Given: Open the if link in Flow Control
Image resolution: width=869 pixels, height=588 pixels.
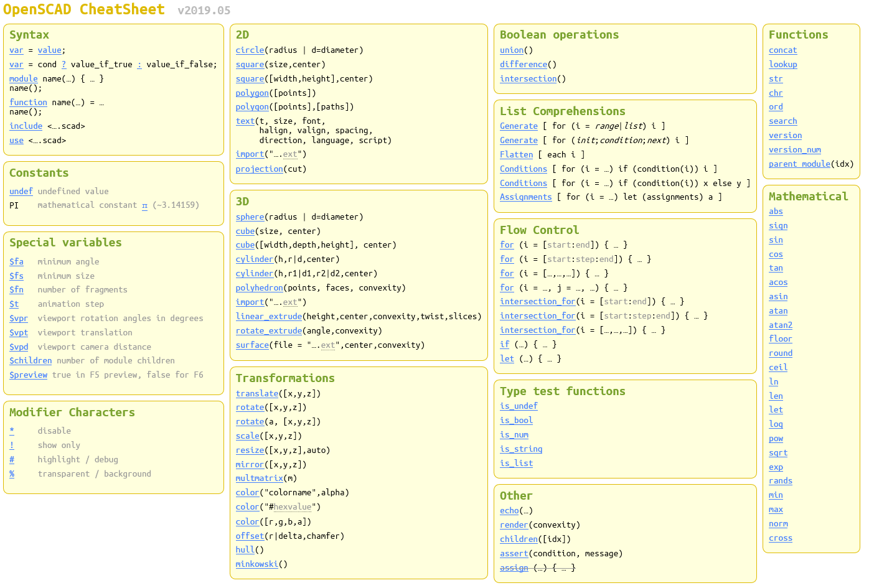Looking at the screenshot, I should click(x=505, y=345).
